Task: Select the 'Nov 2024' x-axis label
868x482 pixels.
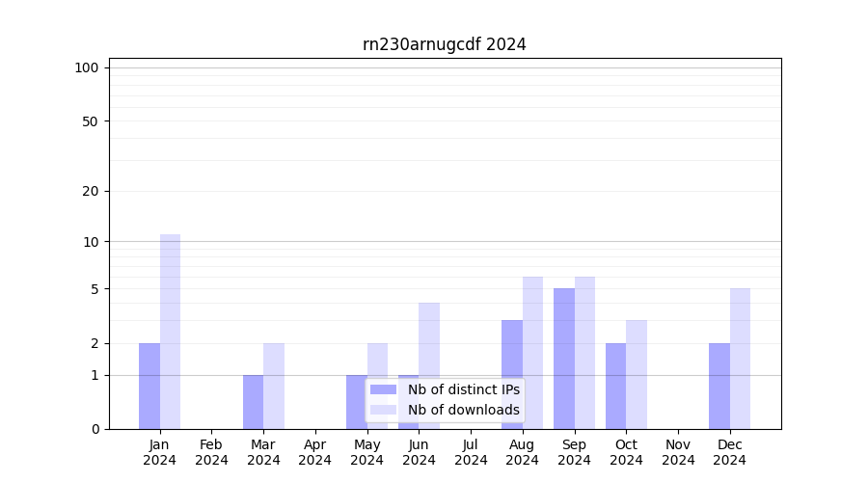Action: coord(678,452)
